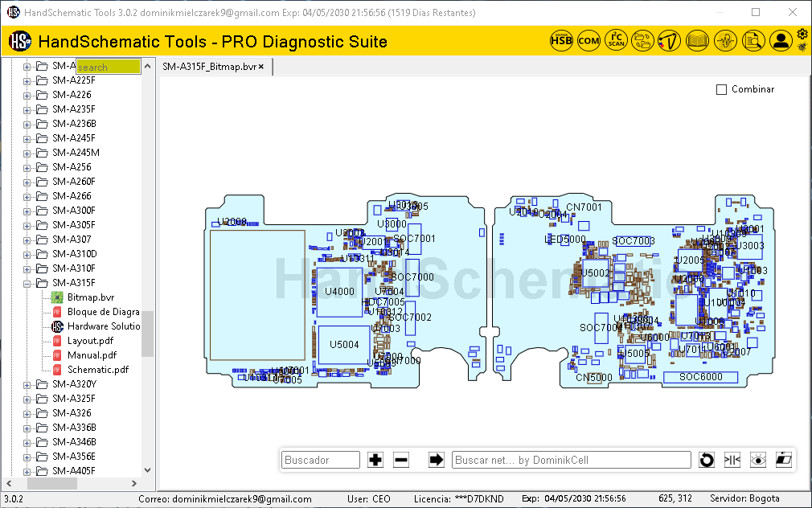This screenshot has height=508, width=812.
Task: Open the waveform oscilloscope icon
Action: coord(725,40)
